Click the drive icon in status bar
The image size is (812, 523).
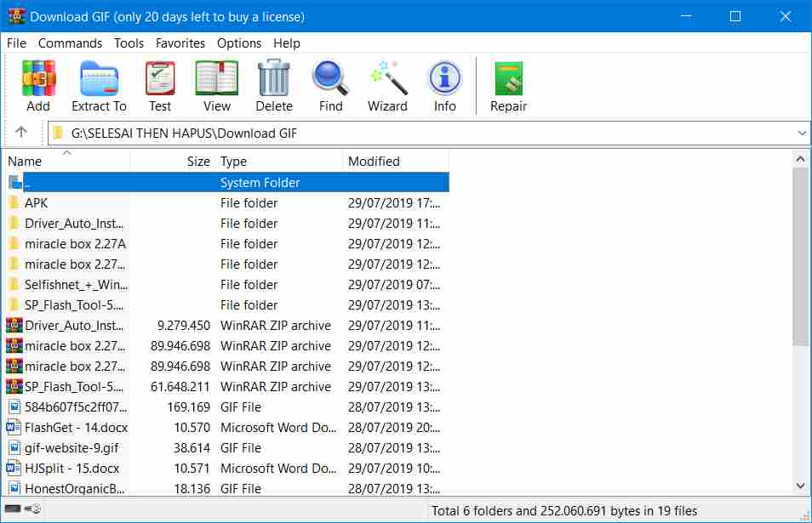pos(13,509)
